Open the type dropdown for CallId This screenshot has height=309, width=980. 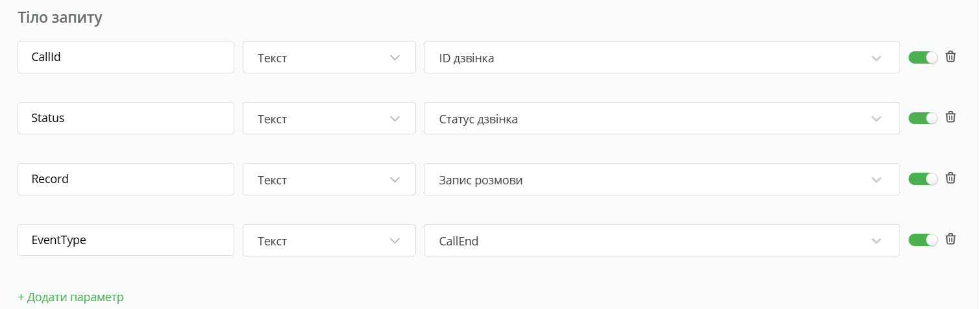[x=329, y=58]
